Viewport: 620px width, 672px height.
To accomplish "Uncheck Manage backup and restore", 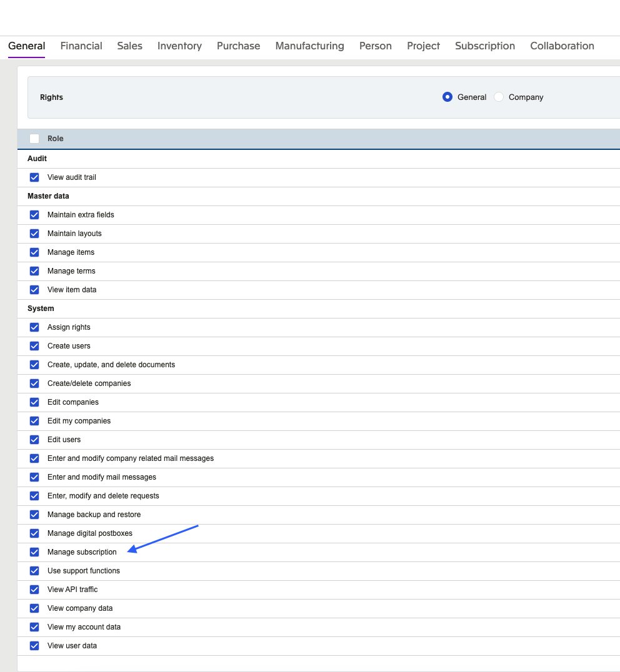I will tap(34, 515).
